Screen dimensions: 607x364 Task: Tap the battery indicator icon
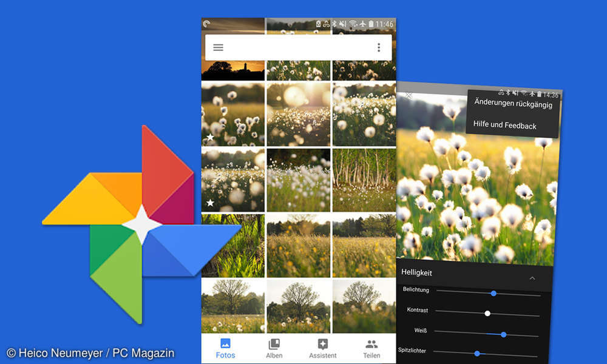click(x=371, y=23)
